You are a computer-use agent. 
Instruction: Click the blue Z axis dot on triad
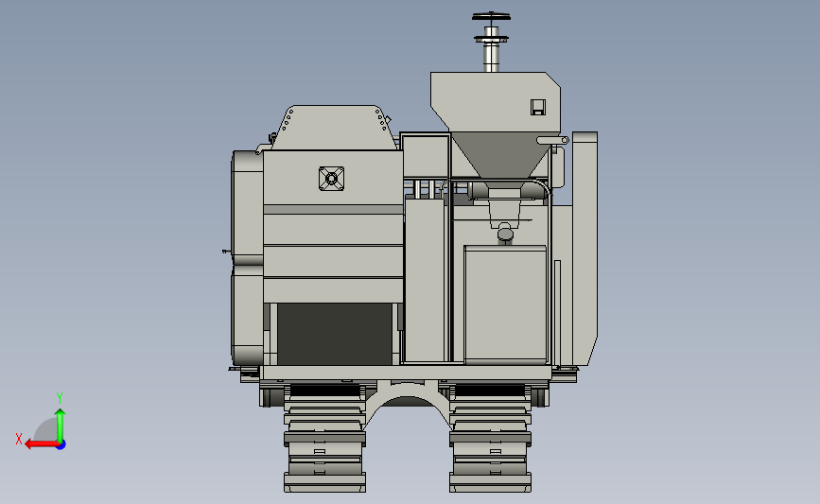[x=61, y=444]
